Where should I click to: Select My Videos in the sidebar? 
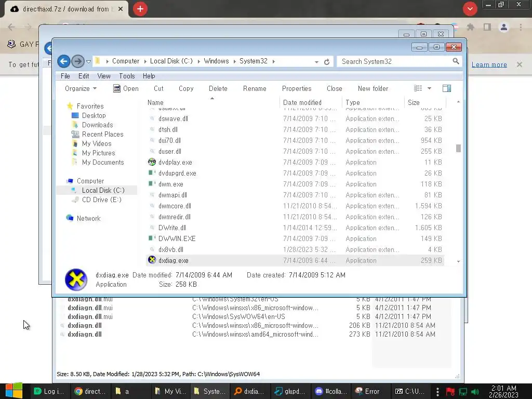96,143
